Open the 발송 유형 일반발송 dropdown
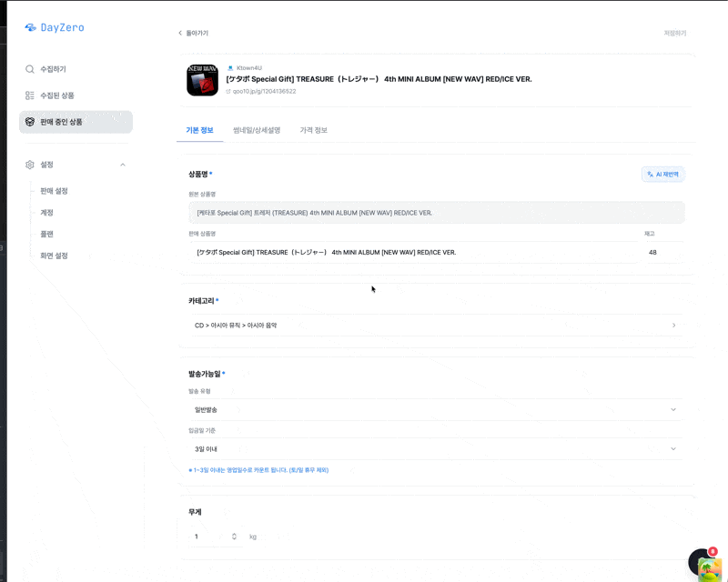This screenshot has height=582, width=728. (436, 410)
